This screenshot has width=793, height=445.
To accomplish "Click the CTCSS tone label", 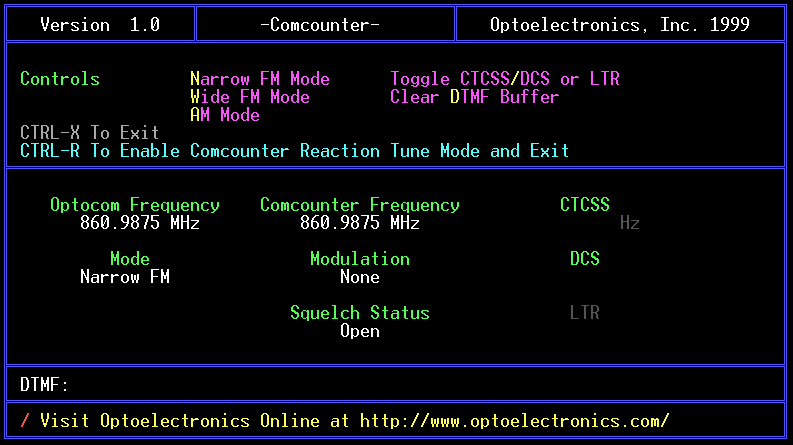I will [584, 205].
